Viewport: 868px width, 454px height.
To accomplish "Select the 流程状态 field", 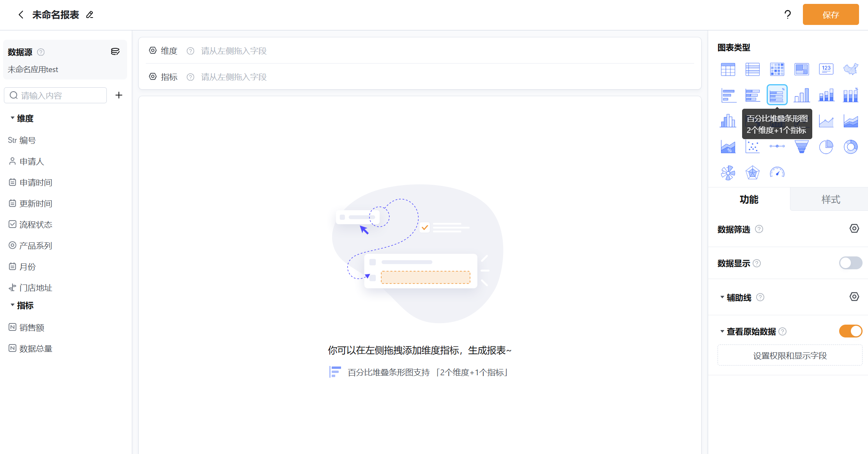I will point(30,224).
